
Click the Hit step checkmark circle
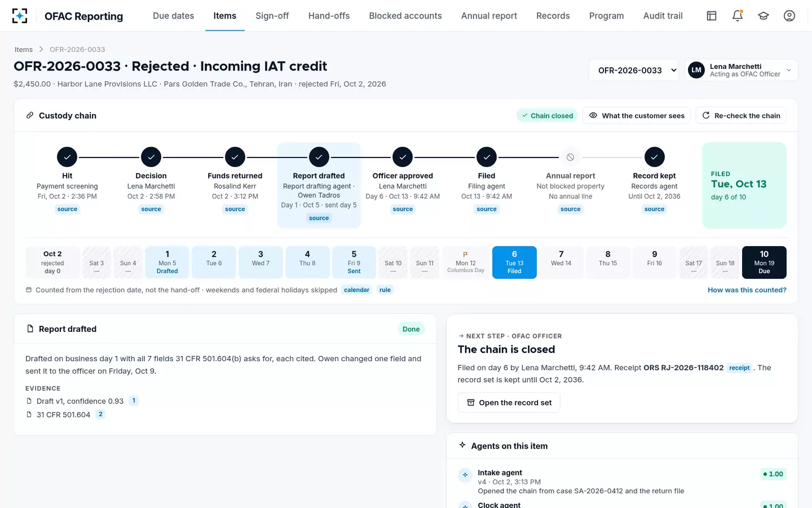67,157
